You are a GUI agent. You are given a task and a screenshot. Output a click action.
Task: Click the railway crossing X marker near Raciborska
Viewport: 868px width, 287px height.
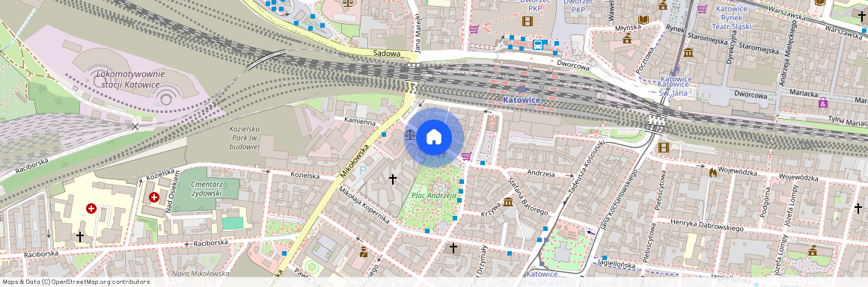pos(135,126)
